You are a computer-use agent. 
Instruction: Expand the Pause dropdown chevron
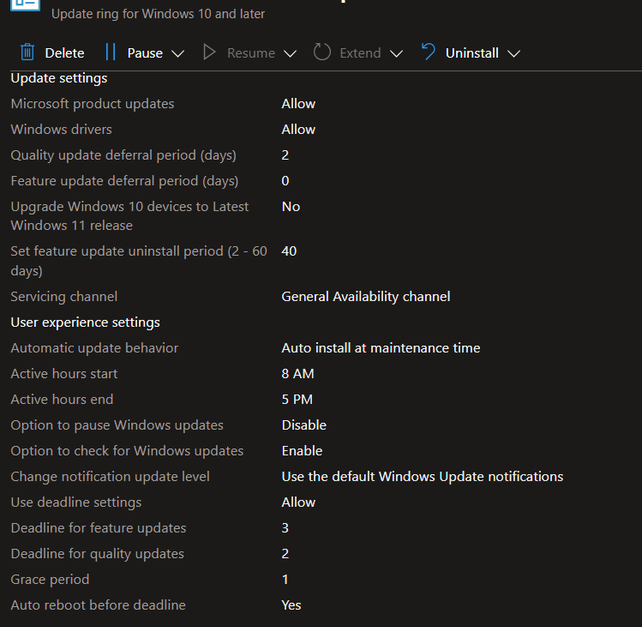tap(178, 54)
